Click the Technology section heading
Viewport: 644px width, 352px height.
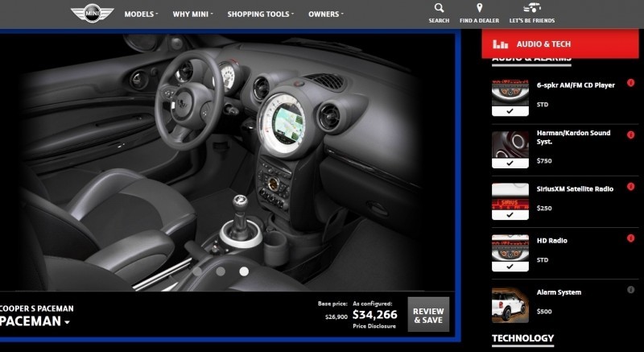coord(522,338)
